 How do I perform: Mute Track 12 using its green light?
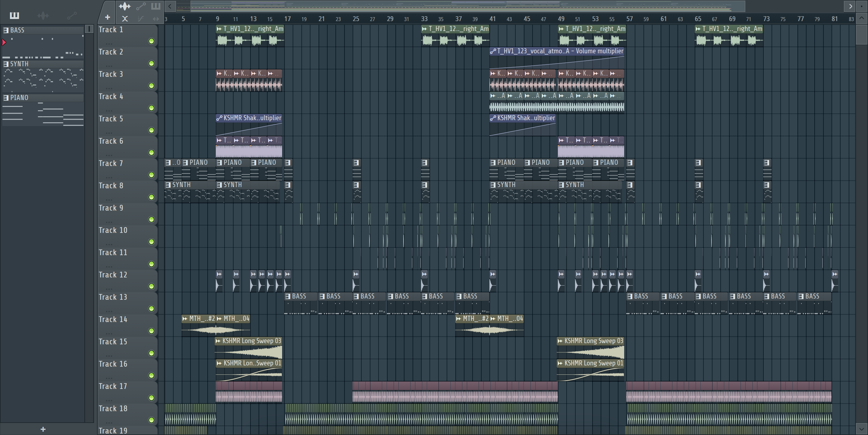point(152,286)
